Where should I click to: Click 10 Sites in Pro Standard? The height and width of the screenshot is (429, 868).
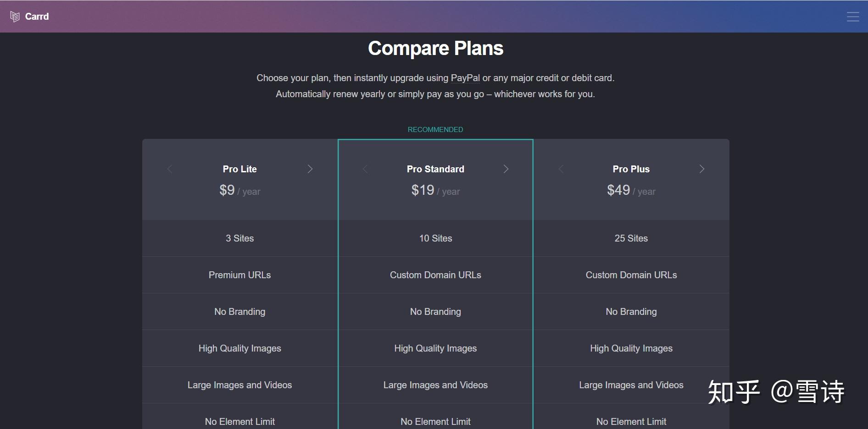pyautogui.click(x=435, y=238)
